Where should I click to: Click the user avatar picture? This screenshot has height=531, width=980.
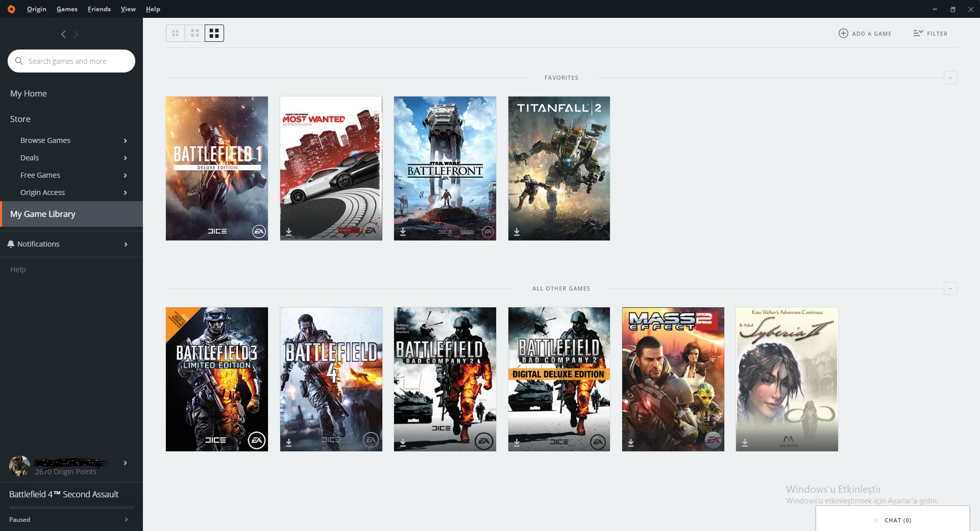(19, 466)
